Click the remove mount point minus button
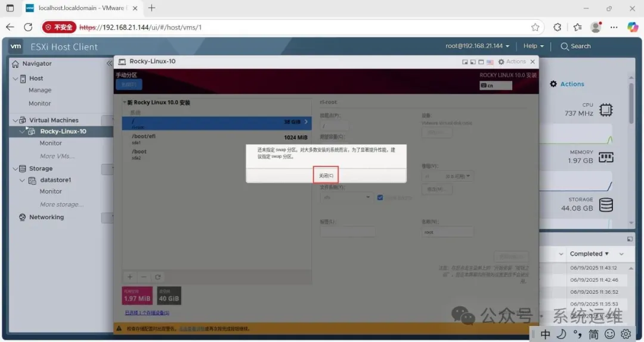644x342 pixels. 144,277
